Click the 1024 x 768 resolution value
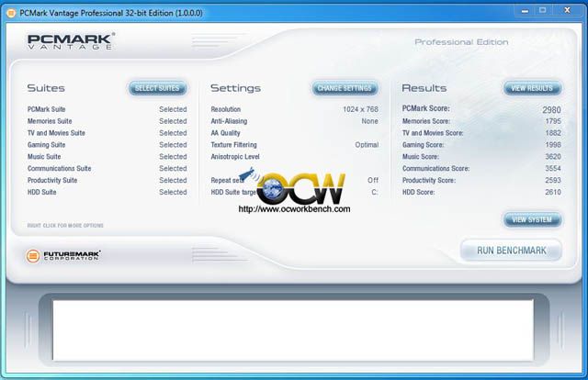Screen dimensions: 588x380 [x=360, y=109]
